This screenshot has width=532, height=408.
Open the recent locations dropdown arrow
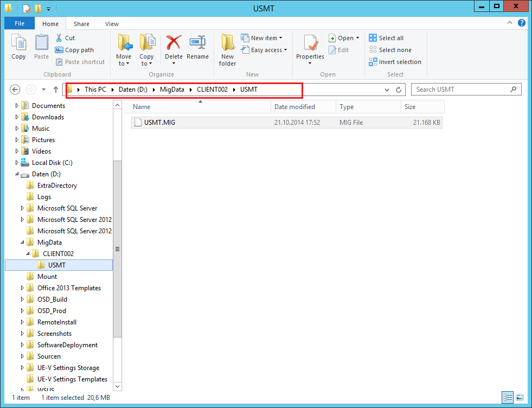[x=43, y=90]
